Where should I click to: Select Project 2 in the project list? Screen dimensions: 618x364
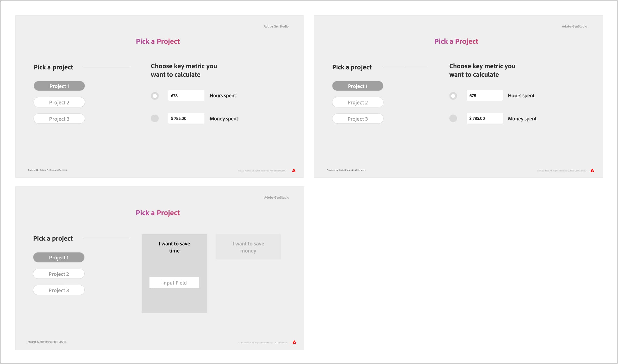click(59, 102)
